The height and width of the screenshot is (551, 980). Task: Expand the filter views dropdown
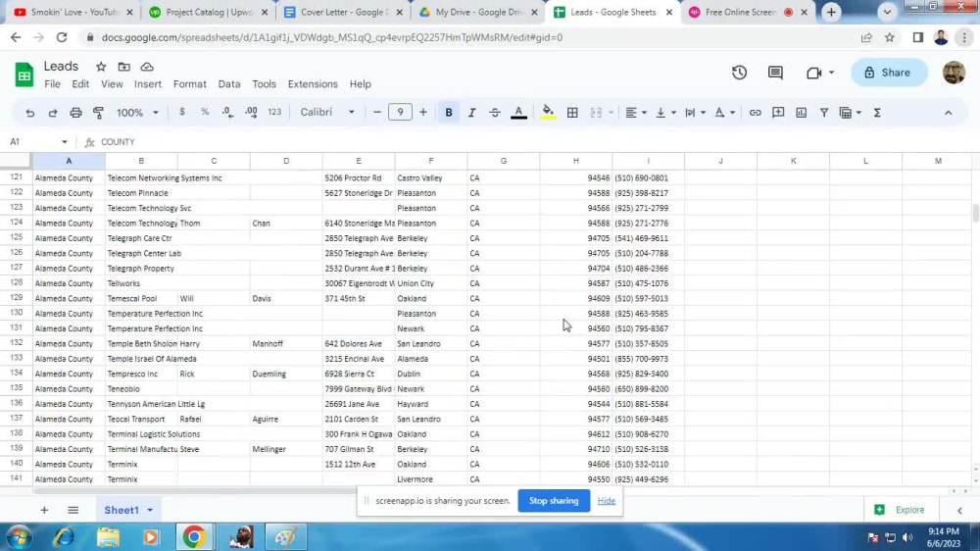858,113
